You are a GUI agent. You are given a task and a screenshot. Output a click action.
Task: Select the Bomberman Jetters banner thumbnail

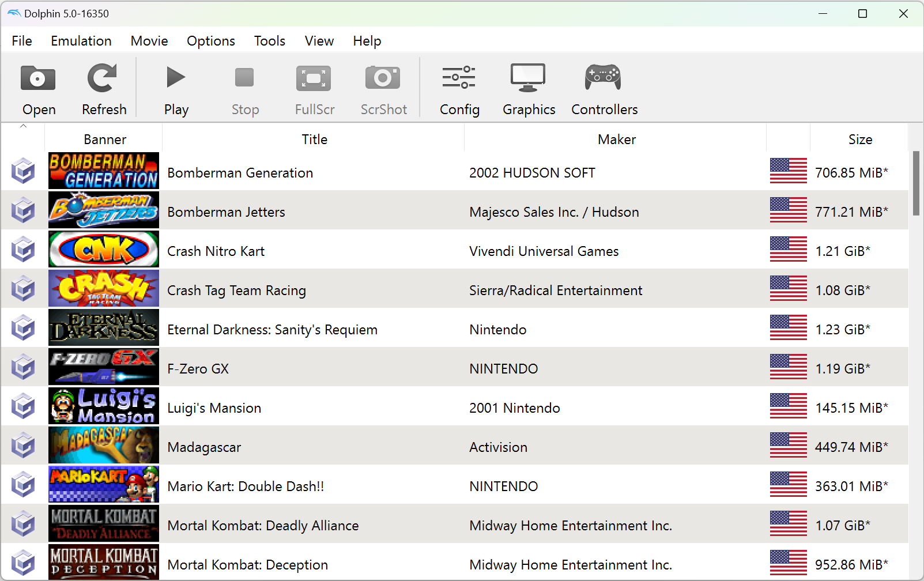104,210
